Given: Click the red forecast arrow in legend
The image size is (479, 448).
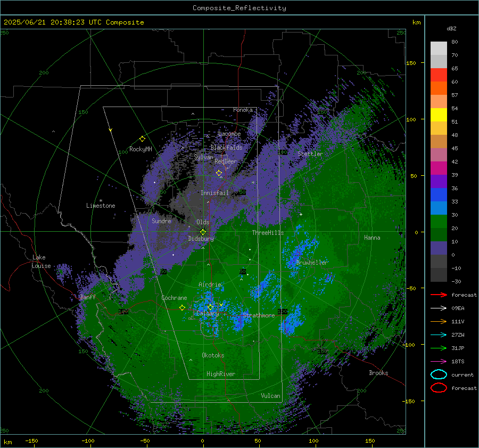Looking at the screenshot, I should (x=439, y=295).
